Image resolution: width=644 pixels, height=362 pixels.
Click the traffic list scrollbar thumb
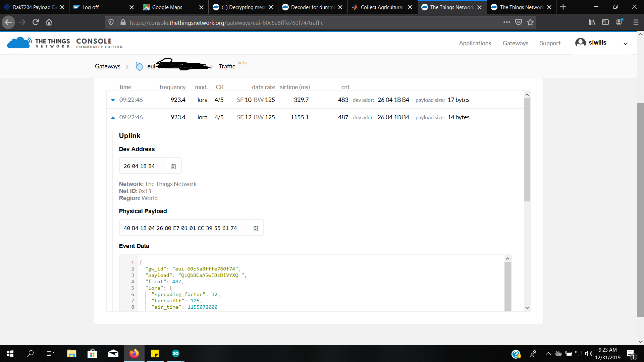(x=527, y=149)
